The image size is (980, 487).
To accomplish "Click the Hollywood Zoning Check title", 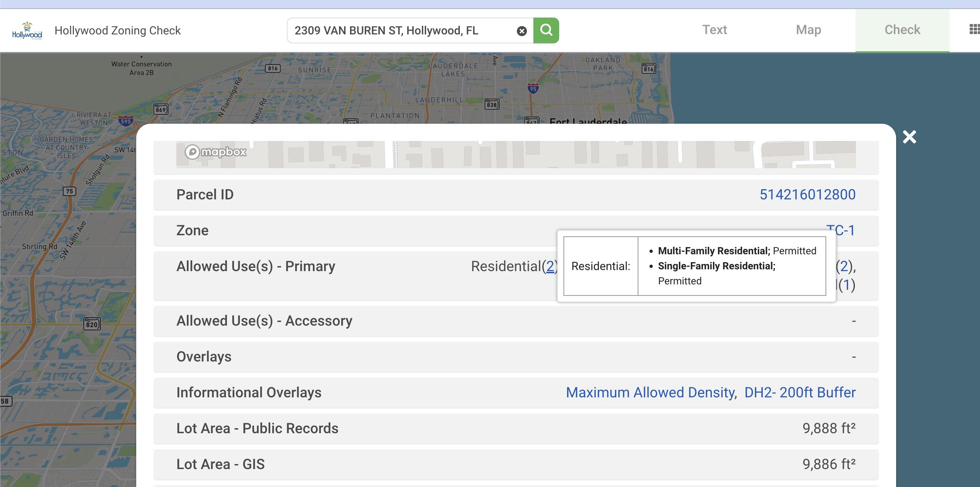I will [x=118, y=30].
